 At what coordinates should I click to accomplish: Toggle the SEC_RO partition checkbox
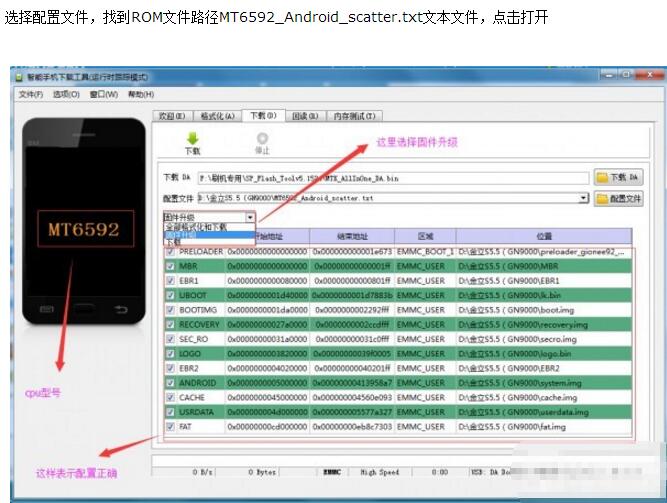171,339
